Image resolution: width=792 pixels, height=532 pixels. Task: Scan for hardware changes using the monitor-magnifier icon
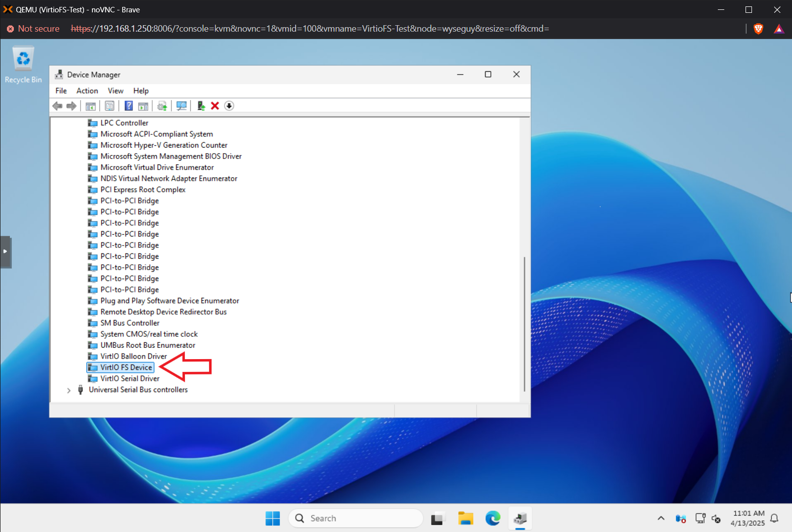tap(181, 106)
